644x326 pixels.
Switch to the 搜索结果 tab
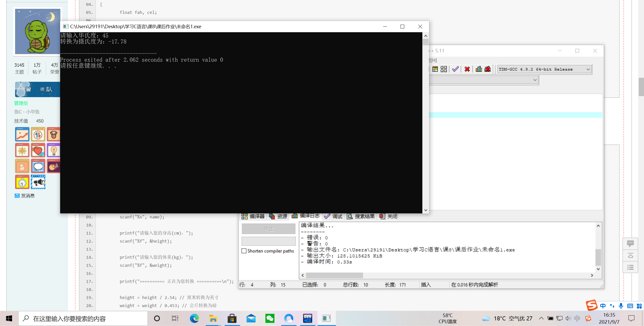click(x=361, y=216)
